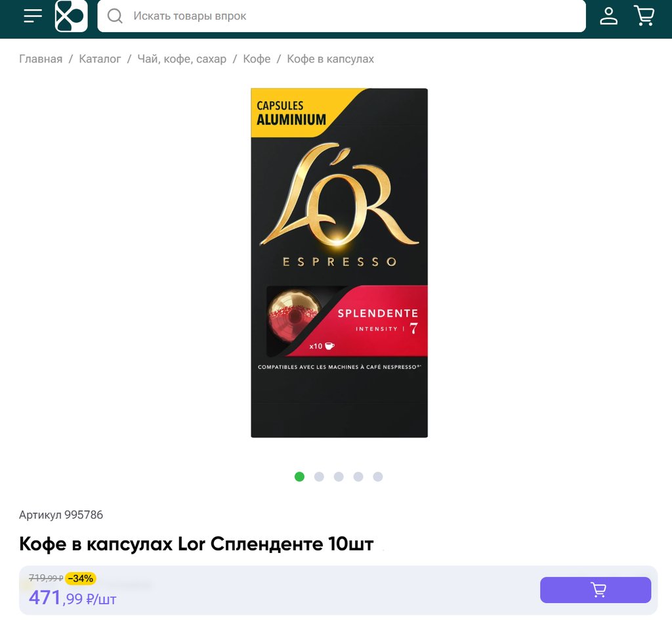Viewport: 672px width, 620px height.
Task: Click the '-34%' discount badge
Action: (81, 579)
